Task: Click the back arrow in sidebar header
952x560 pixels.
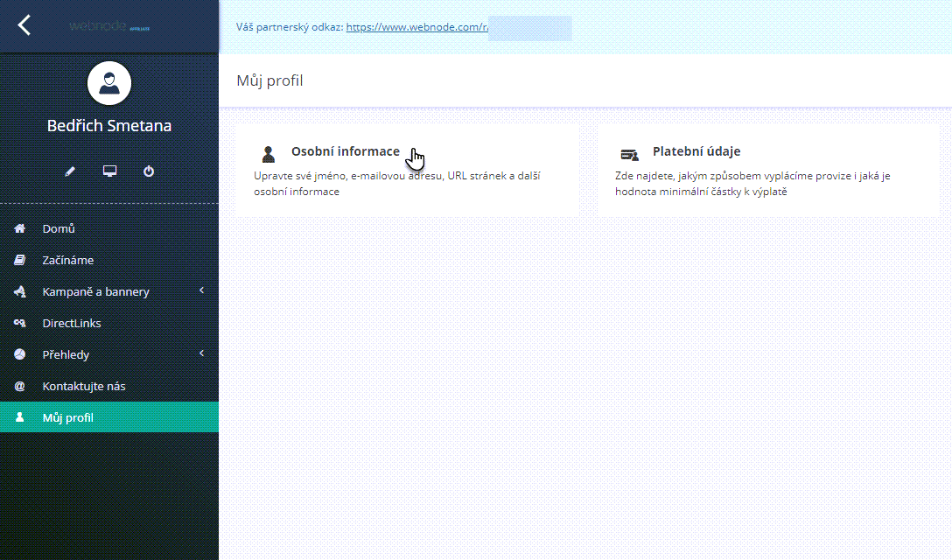Action: point(24,25)
